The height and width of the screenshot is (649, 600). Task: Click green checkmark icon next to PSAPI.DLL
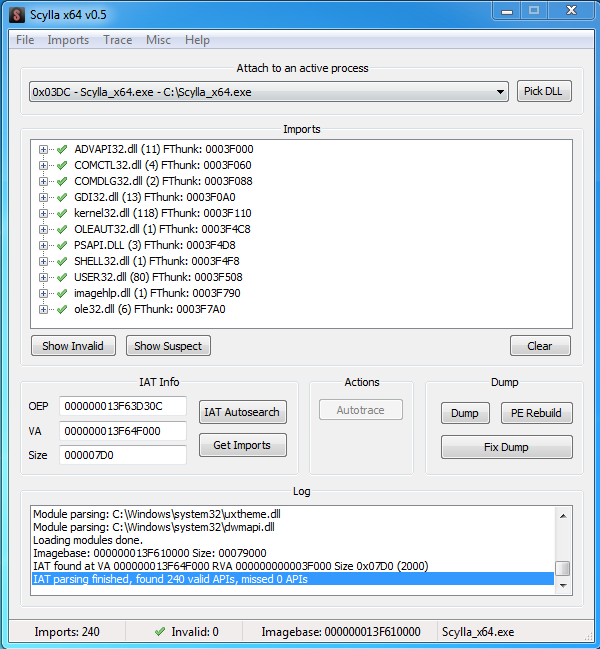[62, 245]
